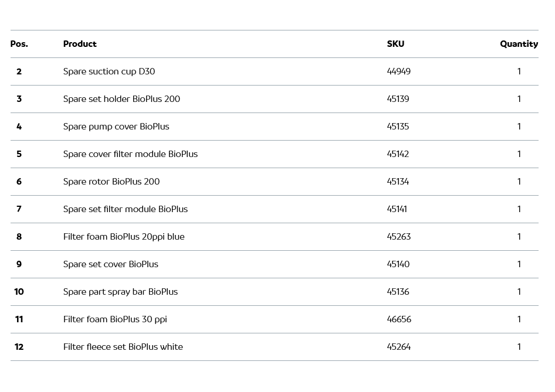This screenshot has width=555, height=392.
Task: Open Spare set holder BioPlus 200
Action: tap(121, 99)
